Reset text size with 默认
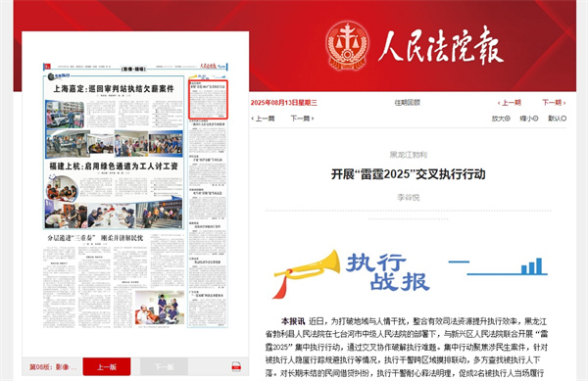This screenshot has width=588, height=381. [557, 119]
